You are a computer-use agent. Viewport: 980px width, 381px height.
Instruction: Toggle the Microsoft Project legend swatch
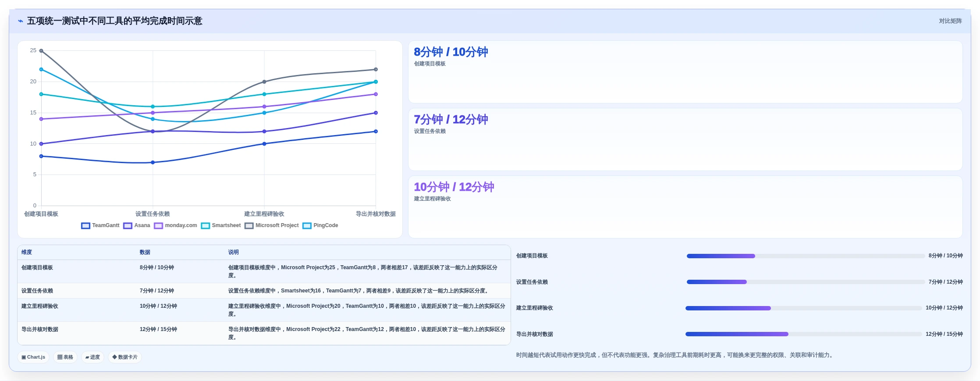click(x=249, y=226)
